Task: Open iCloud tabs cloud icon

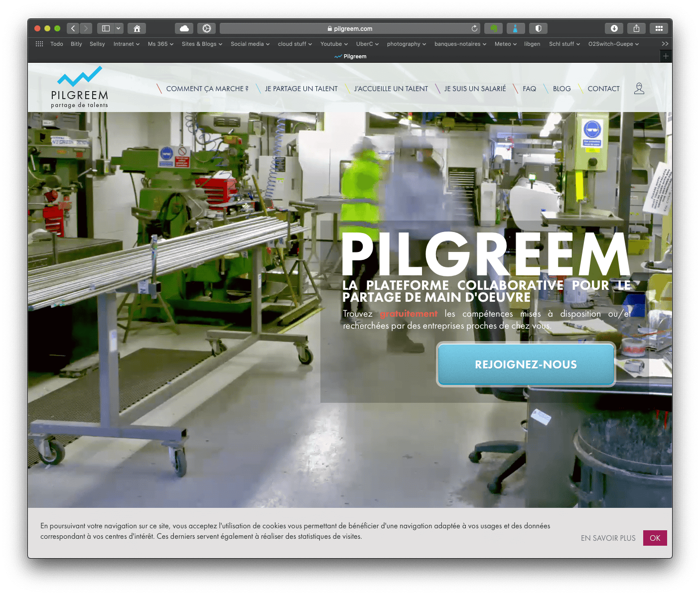Action: coord(184,28)
